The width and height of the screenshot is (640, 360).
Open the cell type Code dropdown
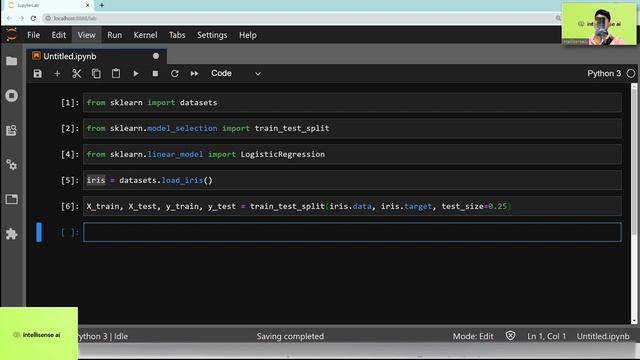(236, 73)
